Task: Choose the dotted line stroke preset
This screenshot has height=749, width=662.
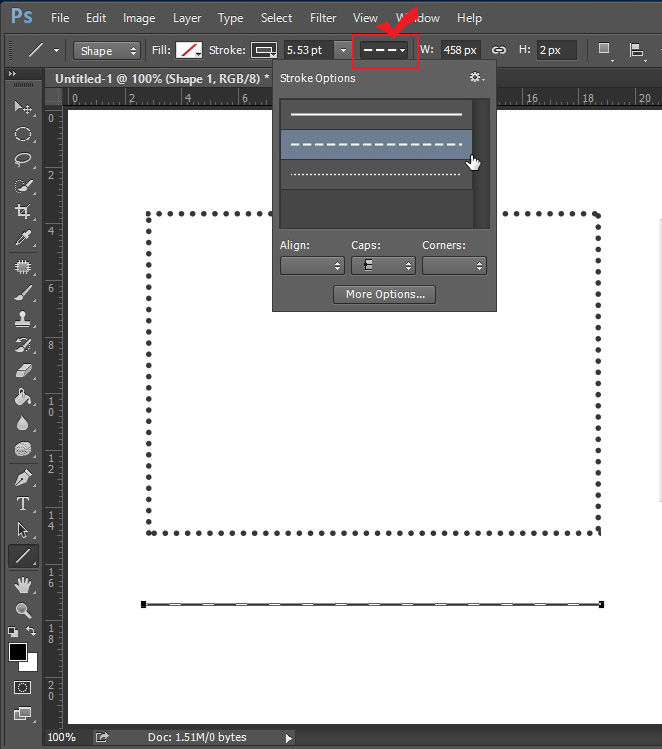Action: [x=376, y=174]
